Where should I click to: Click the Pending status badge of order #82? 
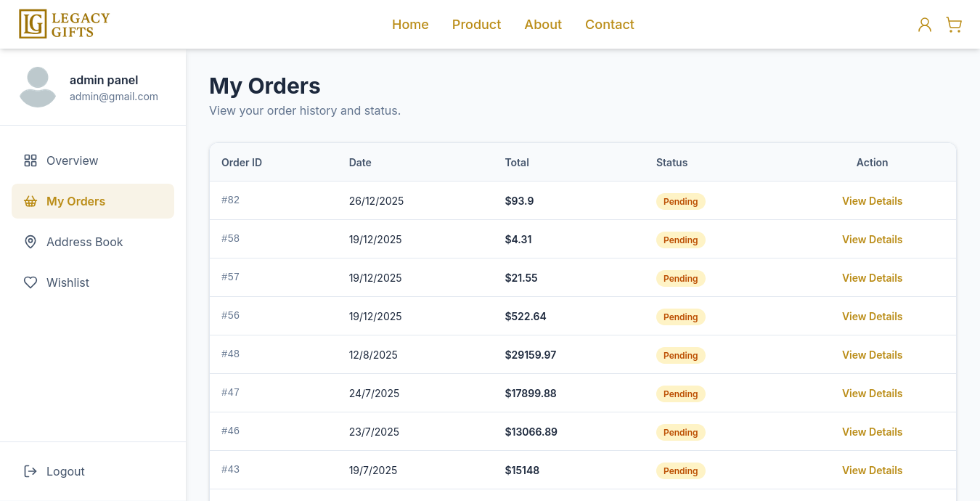pyautogui.click(x=681, y=202)
